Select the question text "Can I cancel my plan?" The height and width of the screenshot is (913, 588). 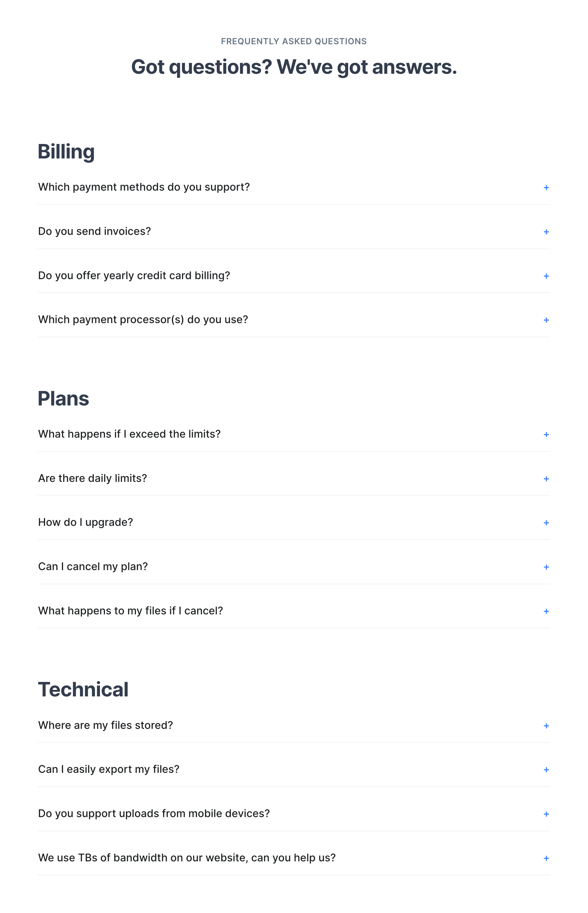coord(93,567)
